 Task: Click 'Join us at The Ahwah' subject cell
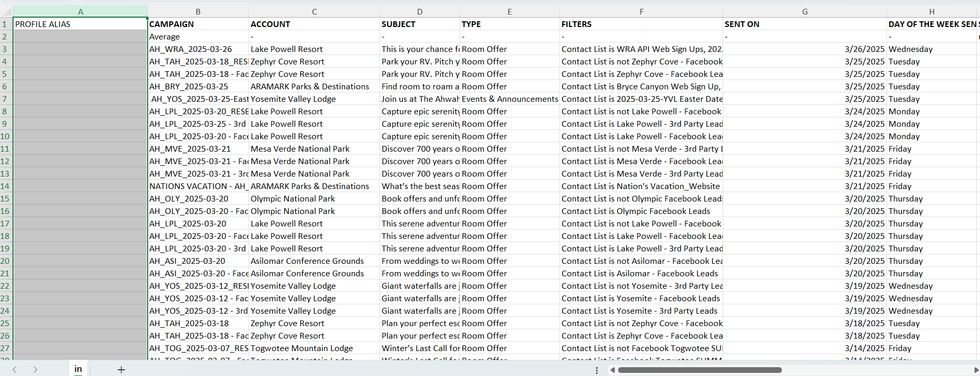(420, 99)
